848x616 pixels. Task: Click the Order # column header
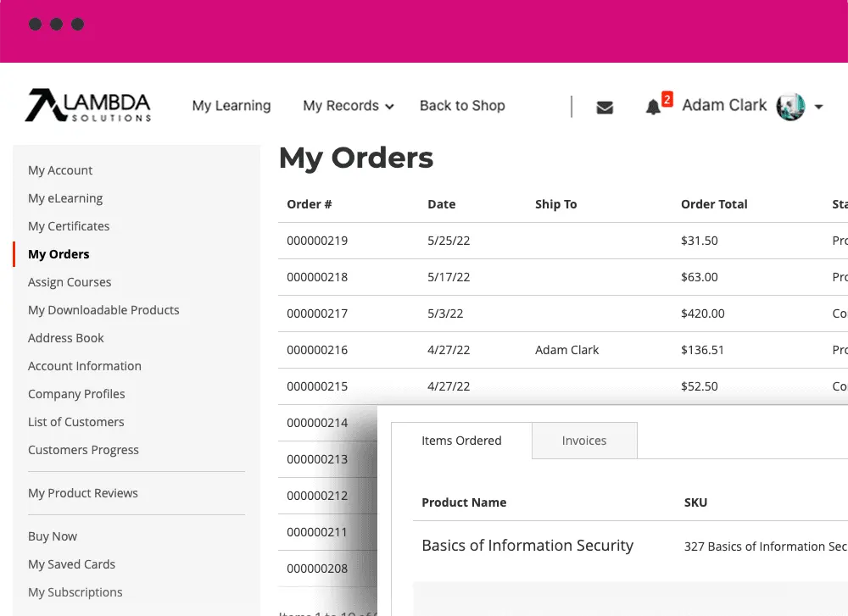pyautogui.click(x=309, y=204)
